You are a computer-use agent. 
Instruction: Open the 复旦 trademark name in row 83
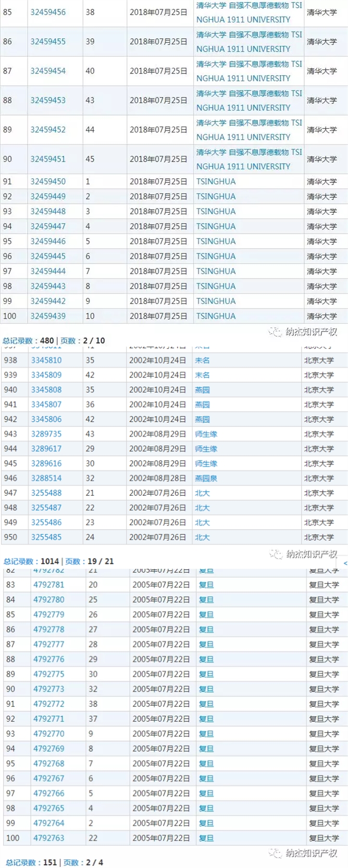(206, 585)
